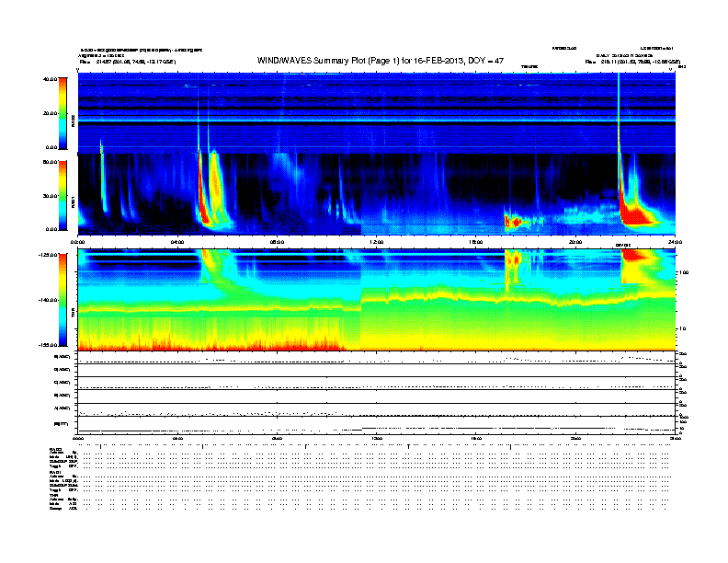
Task: Click the rotated RAD2 axis label beside its spectrogram
Action: 73,121
